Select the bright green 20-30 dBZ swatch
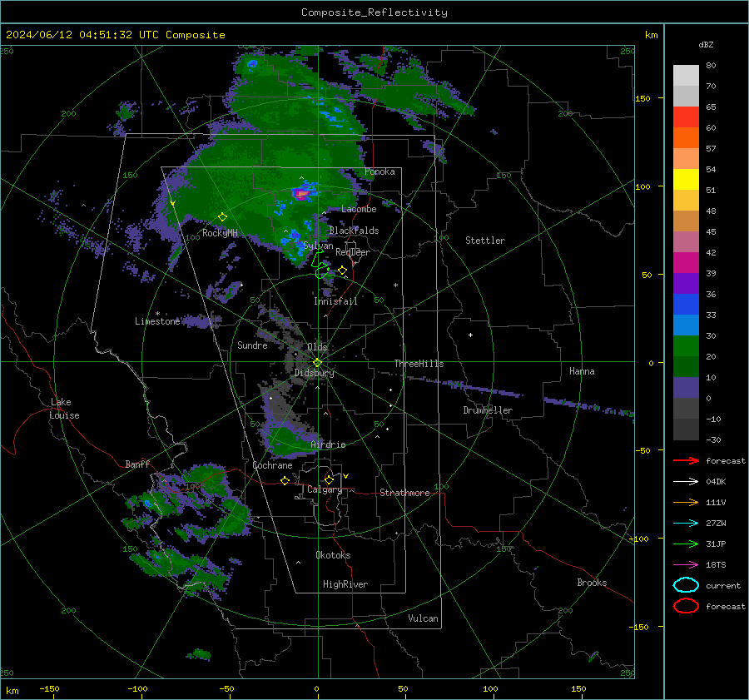 [x=686, y=346]
